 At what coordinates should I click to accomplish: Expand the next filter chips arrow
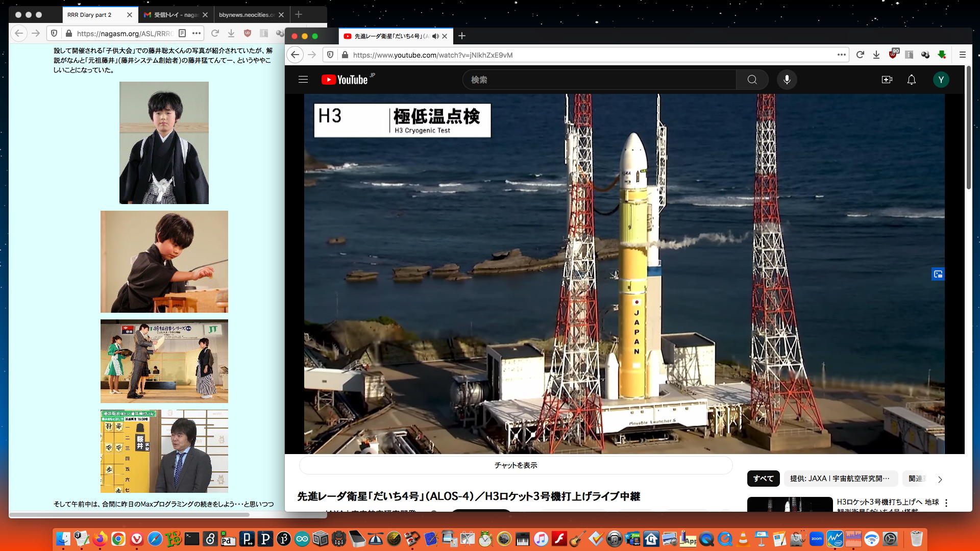coord(940,479)
